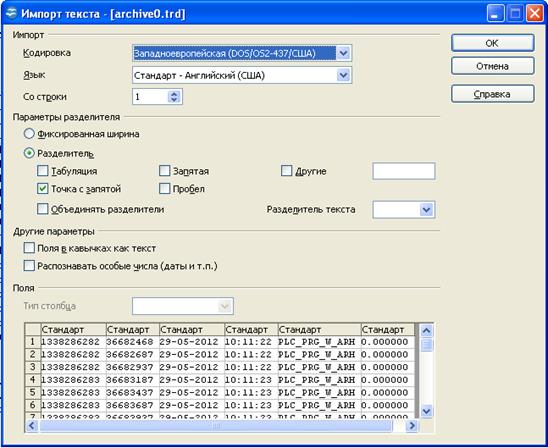This screenshot has height=448, width=548.
Task: Click preview row number 1
Action: coord(33,342)
